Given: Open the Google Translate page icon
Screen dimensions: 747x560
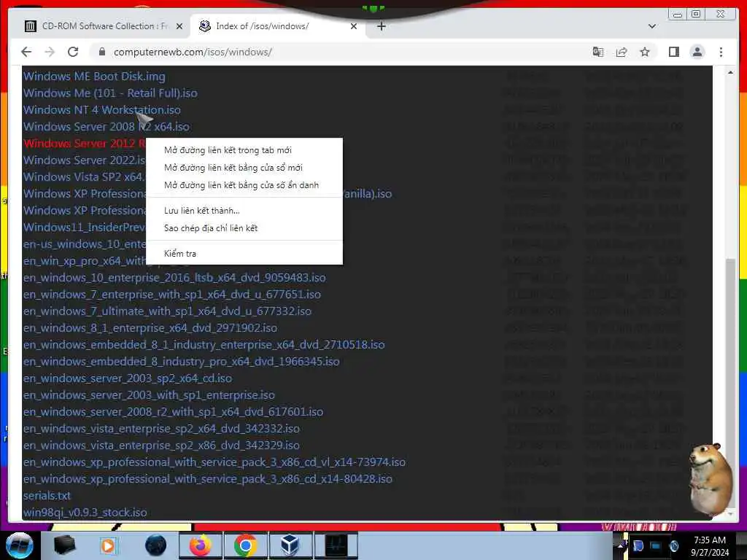Looking at the screenshot, I should 598,52.
